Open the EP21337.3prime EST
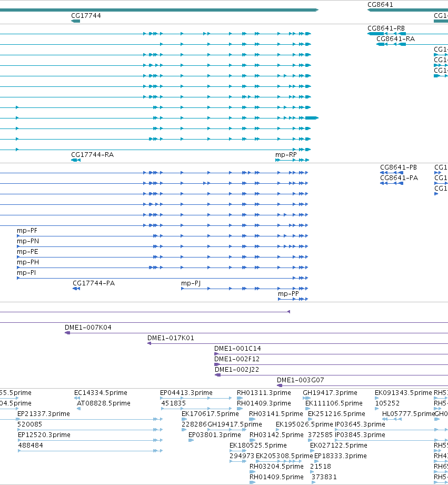The height and width of the screenshot is (485, 448). 43,414
